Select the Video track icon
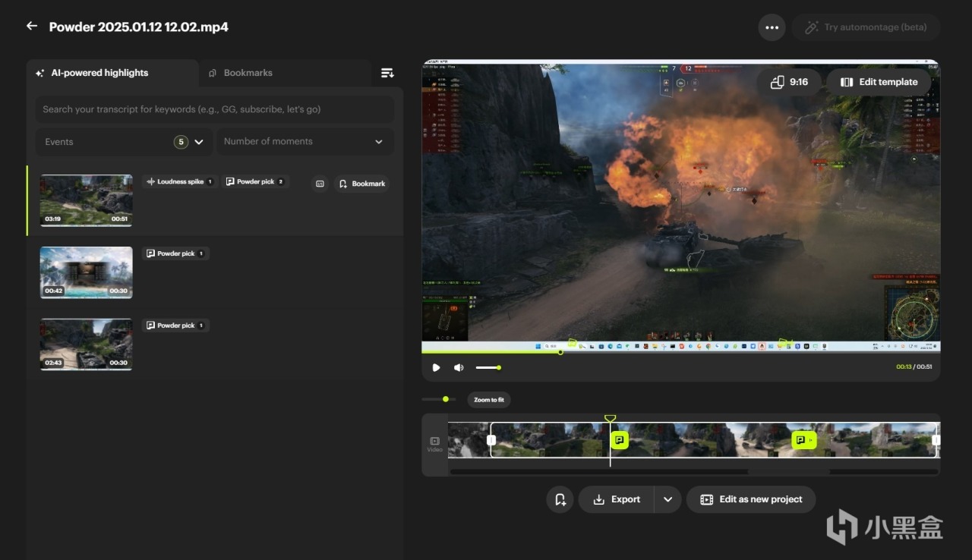972x560 pixels. pos(434,444)
